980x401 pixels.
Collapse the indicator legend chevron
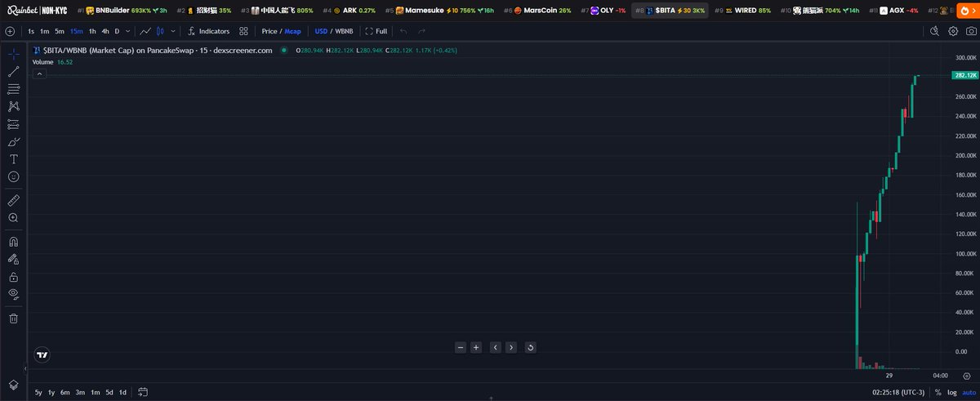point(39,74)
